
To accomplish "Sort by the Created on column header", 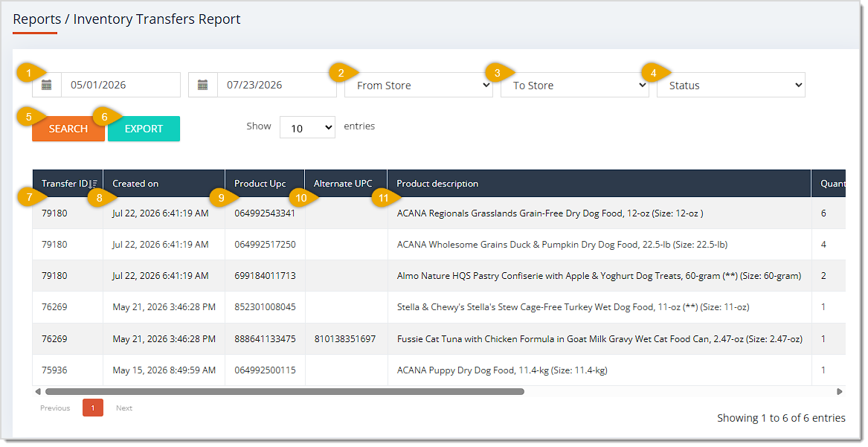I will (164, 184).
